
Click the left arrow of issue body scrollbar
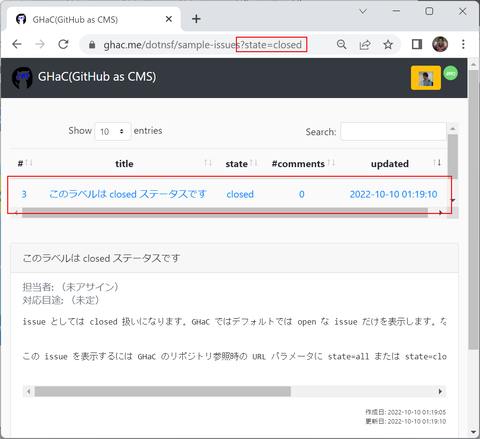coord(29,391)
